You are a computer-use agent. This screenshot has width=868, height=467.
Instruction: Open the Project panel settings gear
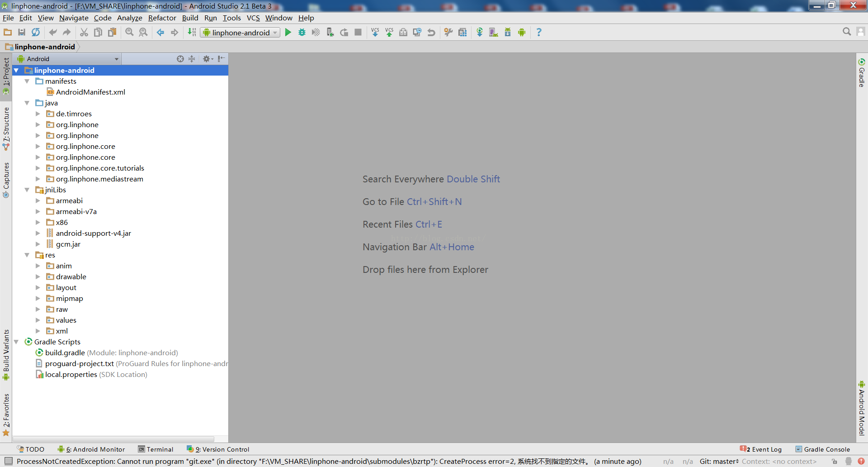[x=208, y=59]
